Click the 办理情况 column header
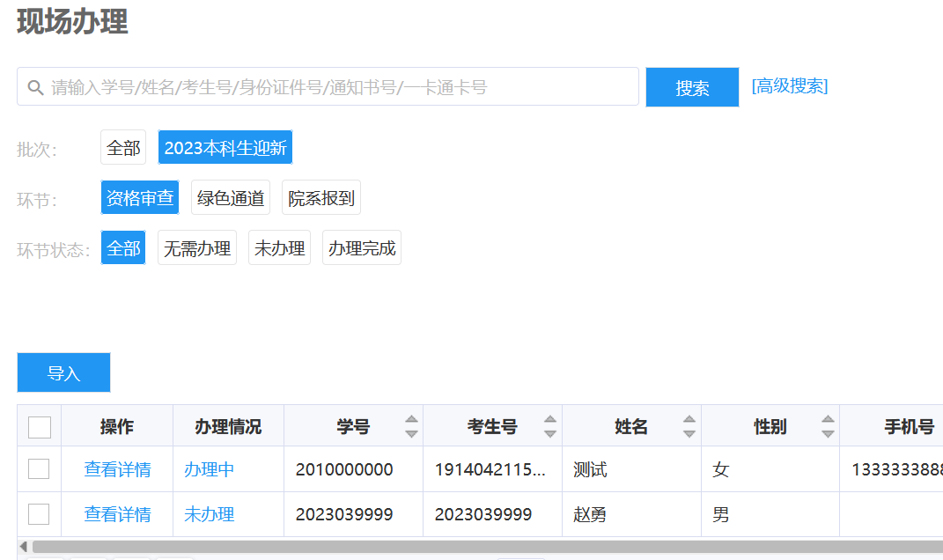This screenshot has height=560, width=943. click(x=228, y=427)
